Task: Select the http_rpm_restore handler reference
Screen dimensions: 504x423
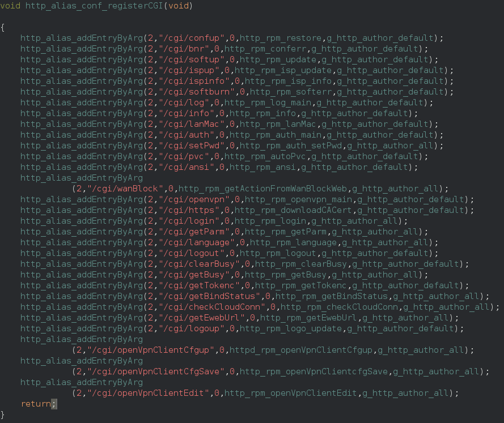Action: 281,38
